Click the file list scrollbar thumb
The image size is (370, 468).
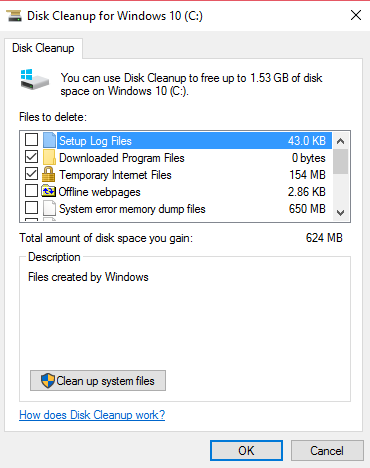point(340,162)
